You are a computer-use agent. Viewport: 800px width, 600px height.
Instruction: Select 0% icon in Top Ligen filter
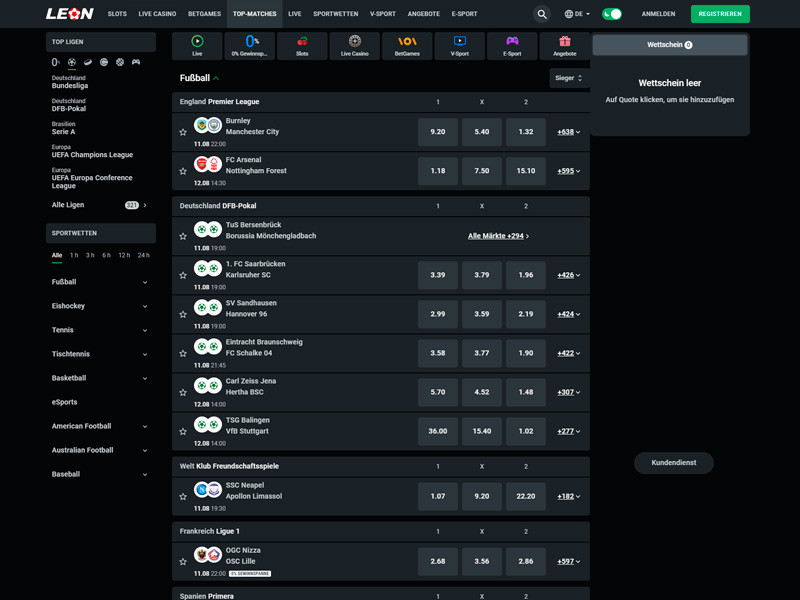pos(56,62)
